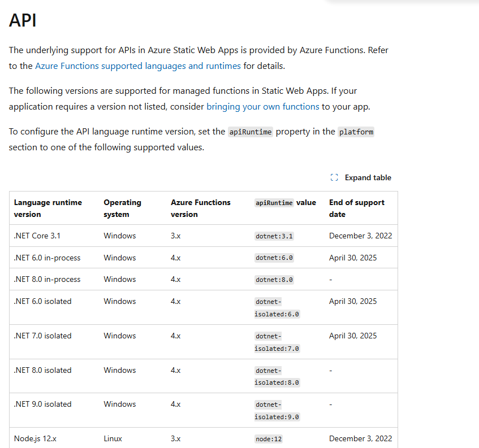
Task: Click the dotnet:6.0 apiRuntime value
Action: point(274,258)
